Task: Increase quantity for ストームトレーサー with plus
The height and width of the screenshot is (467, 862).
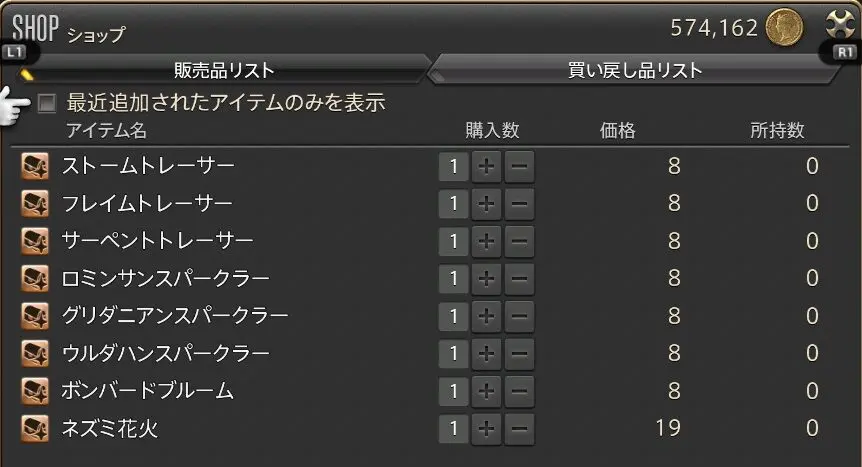Action: point(486,166)
